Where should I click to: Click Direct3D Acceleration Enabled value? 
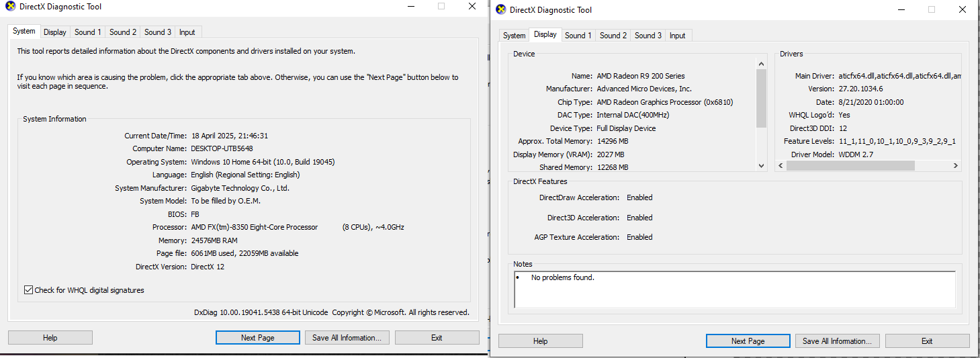[639, 218]
